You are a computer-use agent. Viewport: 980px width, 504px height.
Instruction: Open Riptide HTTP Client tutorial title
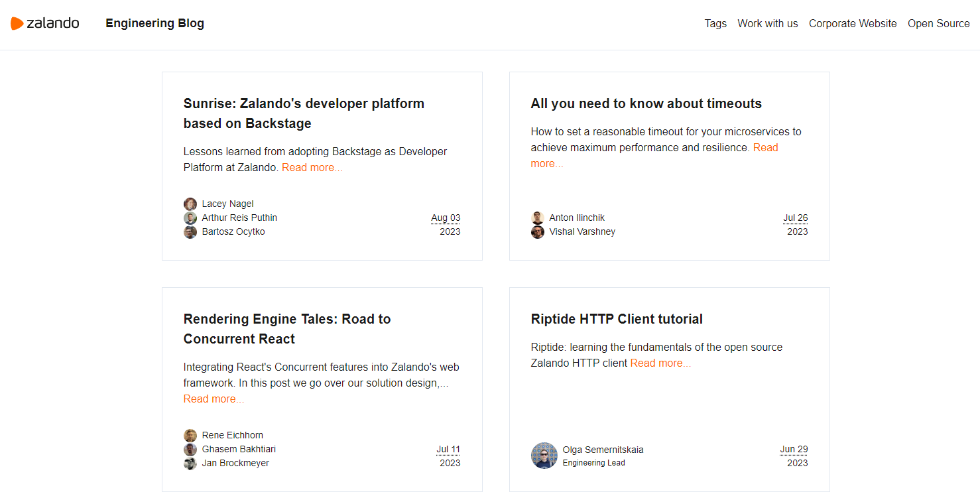pyautogui.click(x=617, y=319)
